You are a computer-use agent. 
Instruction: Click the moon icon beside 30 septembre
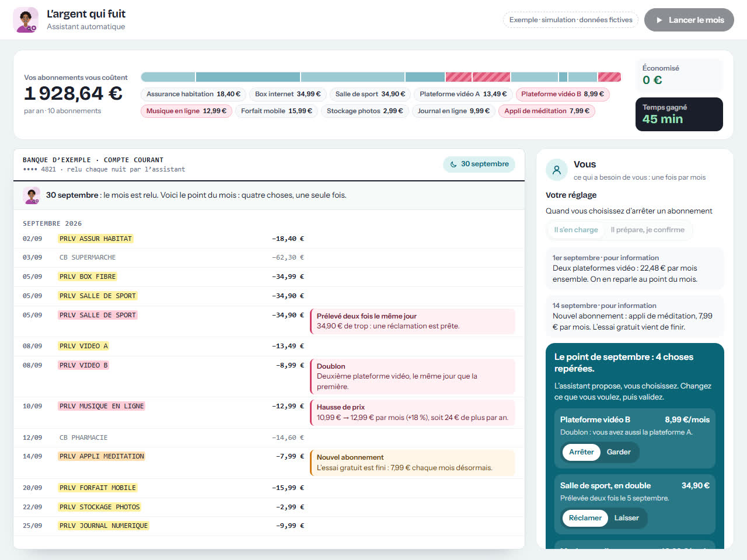click(453, 164)
